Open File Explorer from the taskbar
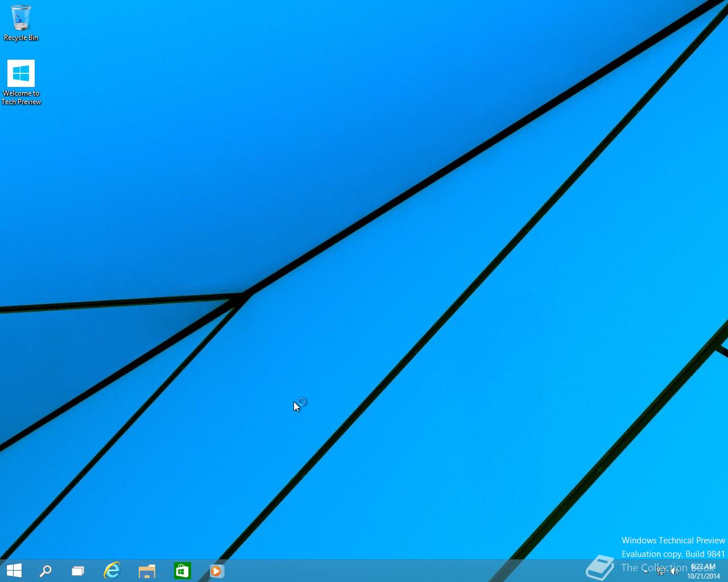This screenshot has height=582, width=728. click(147, 571)
